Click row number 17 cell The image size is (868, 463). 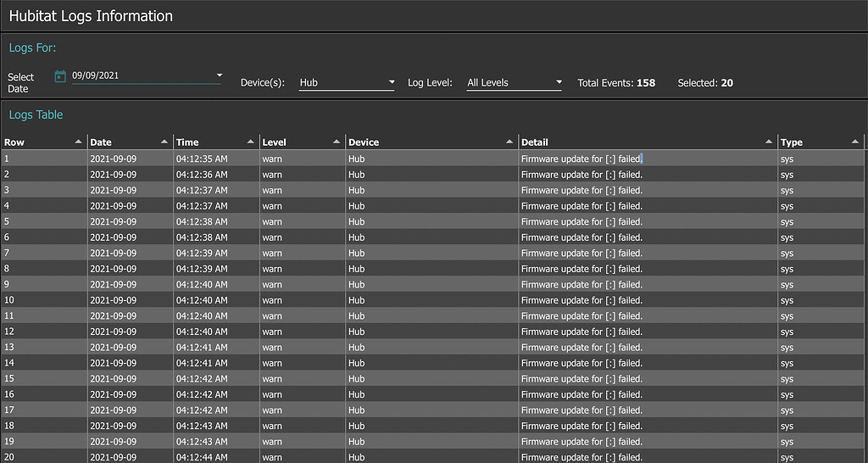[x=44, y=410]
